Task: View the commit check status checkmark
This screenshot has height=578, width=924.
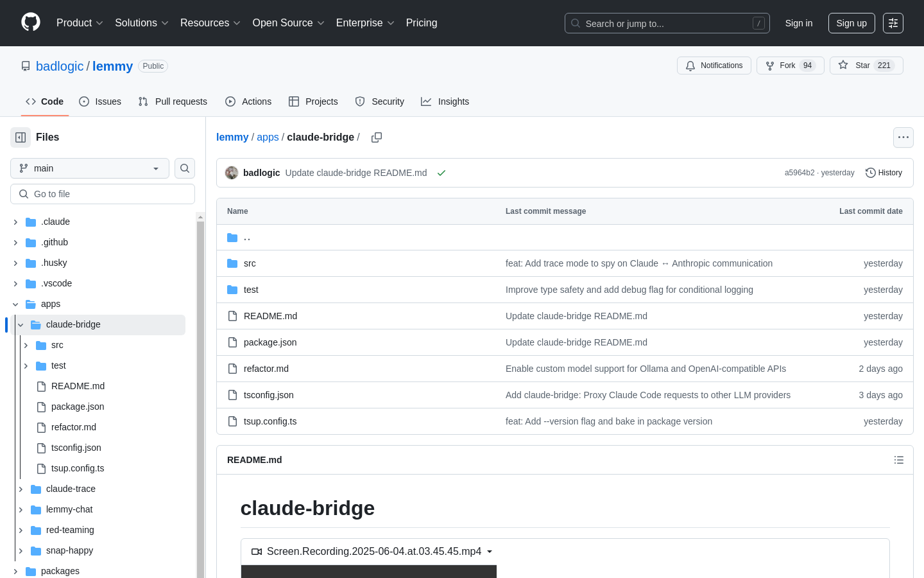Action: [441, 173]
